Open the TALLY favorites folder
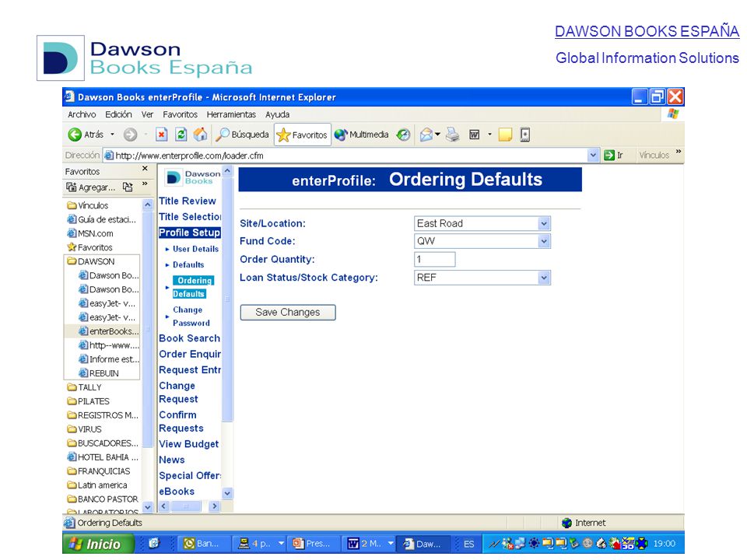 (x=84, y=387)
